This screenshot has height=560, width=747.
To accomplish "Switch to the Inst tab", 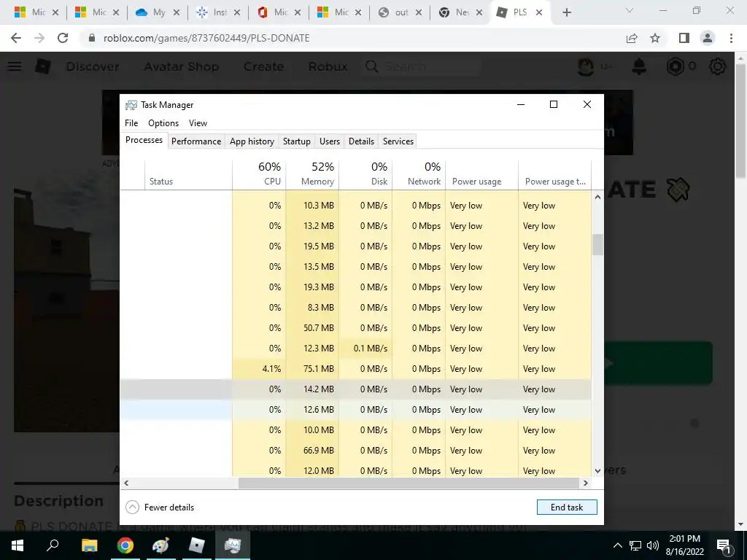I will (218, 13).
